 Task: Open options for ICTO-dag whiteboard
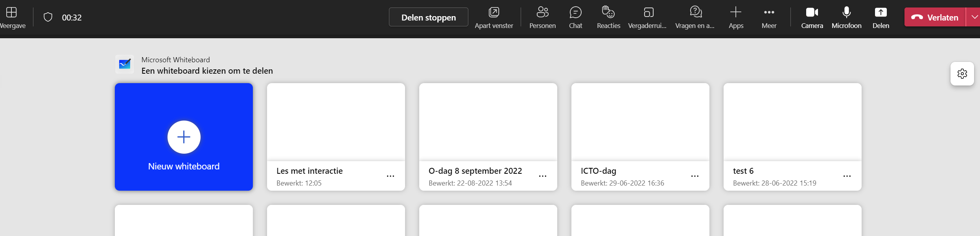point(695,176)
